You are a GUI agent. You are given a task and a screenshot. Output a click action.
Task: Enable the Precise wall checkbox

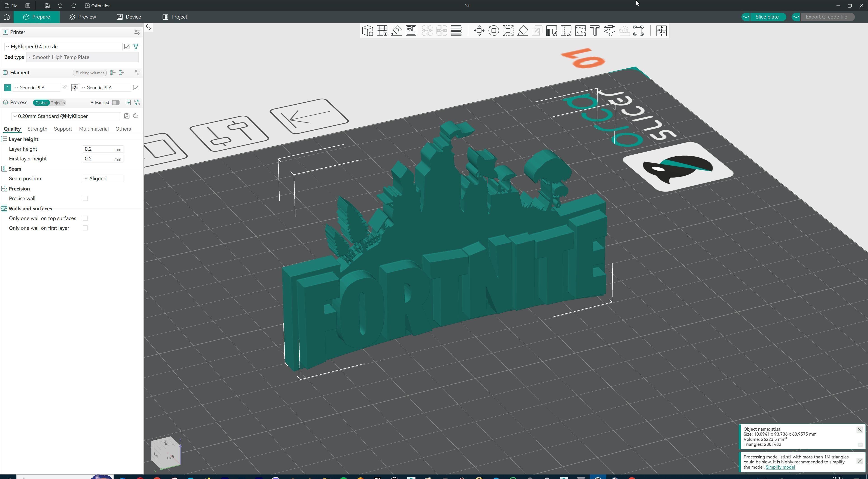point(85,198)
